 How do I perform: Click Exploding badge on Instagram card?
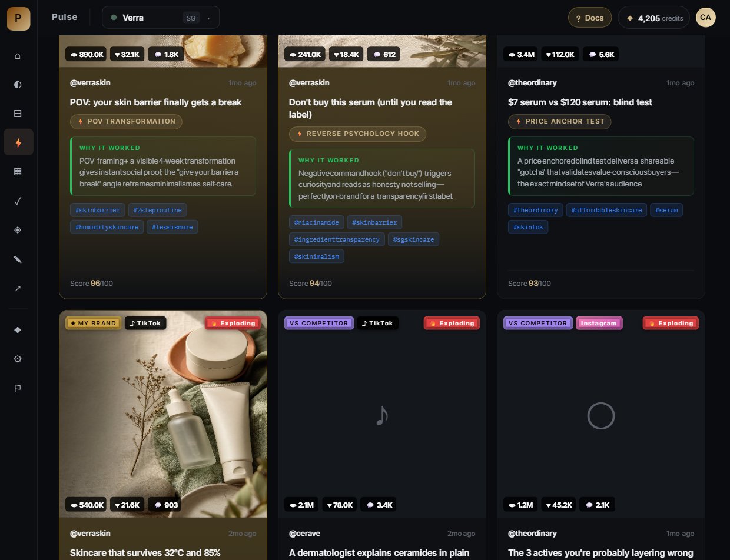click(x=671, y=323)
